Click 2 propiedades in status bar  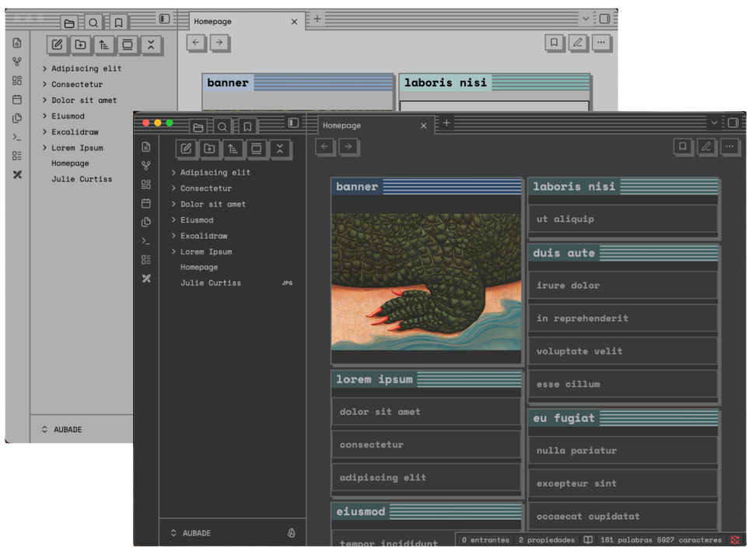coord(547,540)
